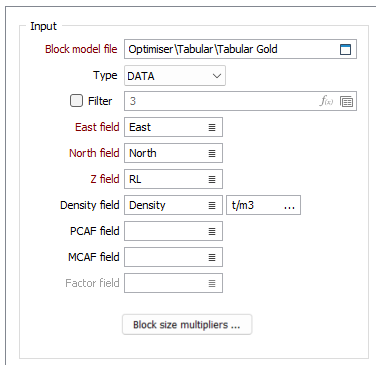Open Z field list picker icon

click(x=212, y=179)
